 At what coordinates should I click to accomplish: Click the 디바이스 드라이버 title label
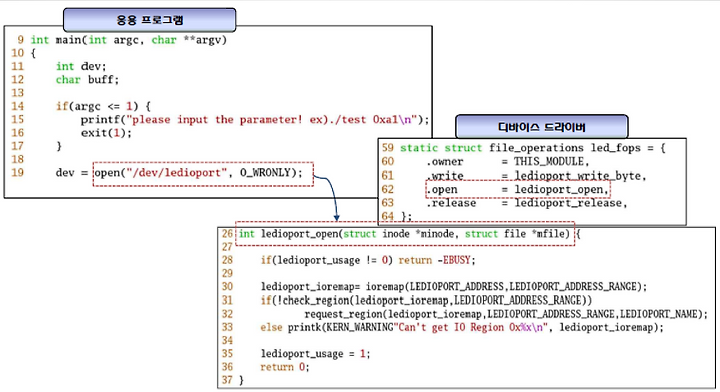coord(541,127)
